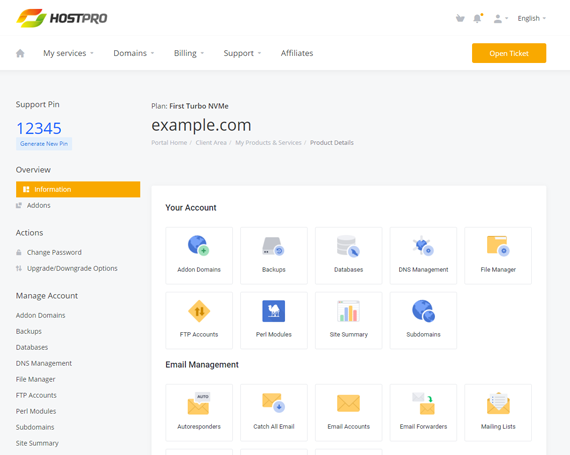This screenshot has height=455, width=570.
Task: Open the File Manager tile icon
Action: (x=498, y=246)
